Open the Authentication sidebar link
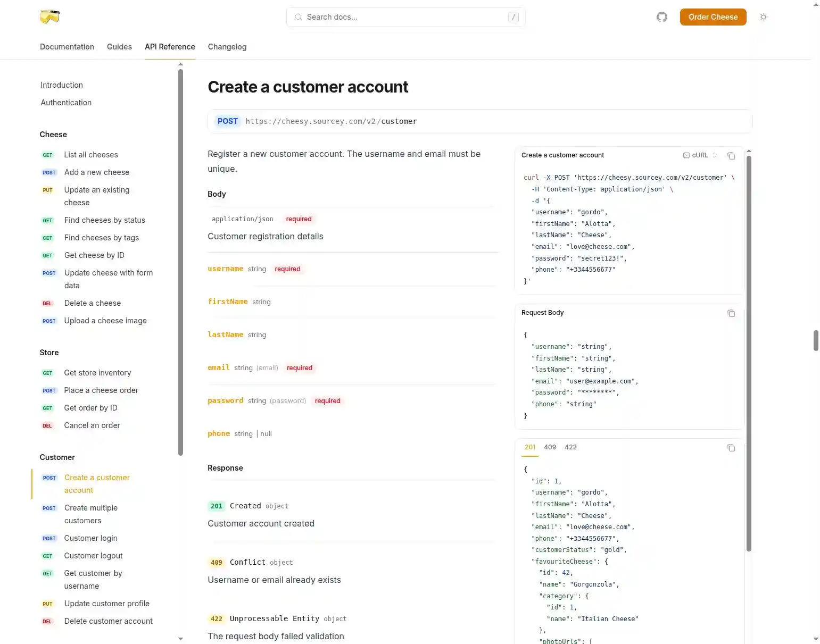820x644 pixels. 66,103
